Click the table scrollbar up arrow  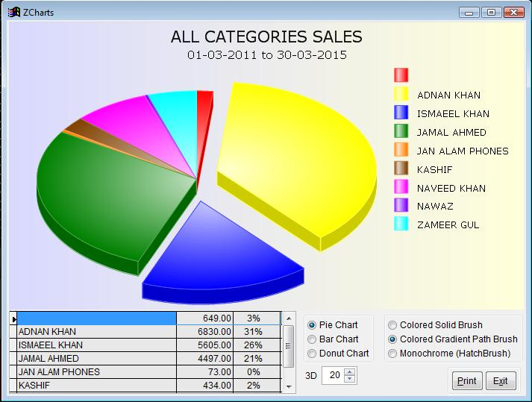(289, 318)
